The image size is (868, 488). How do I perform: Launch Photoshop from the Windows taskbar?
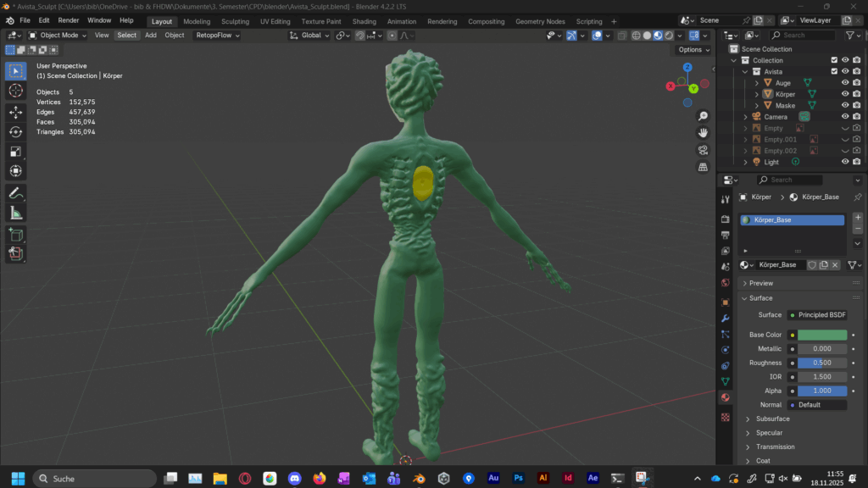click(x=518, y=479)
